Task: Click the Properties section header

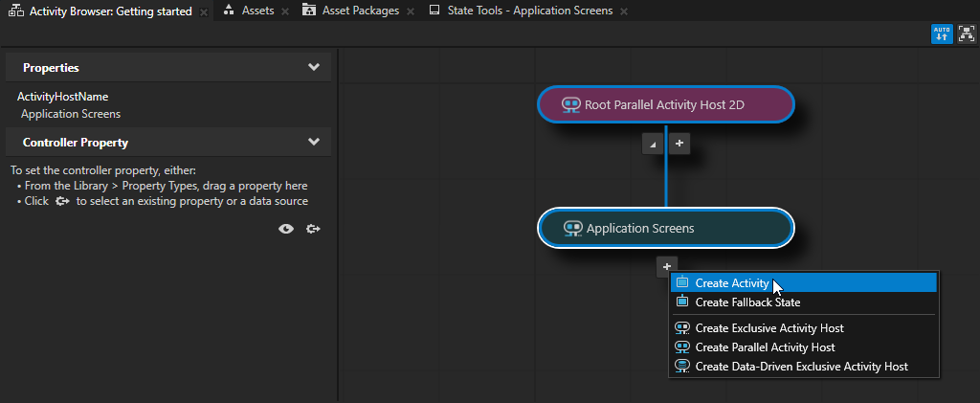Action: 168,67
